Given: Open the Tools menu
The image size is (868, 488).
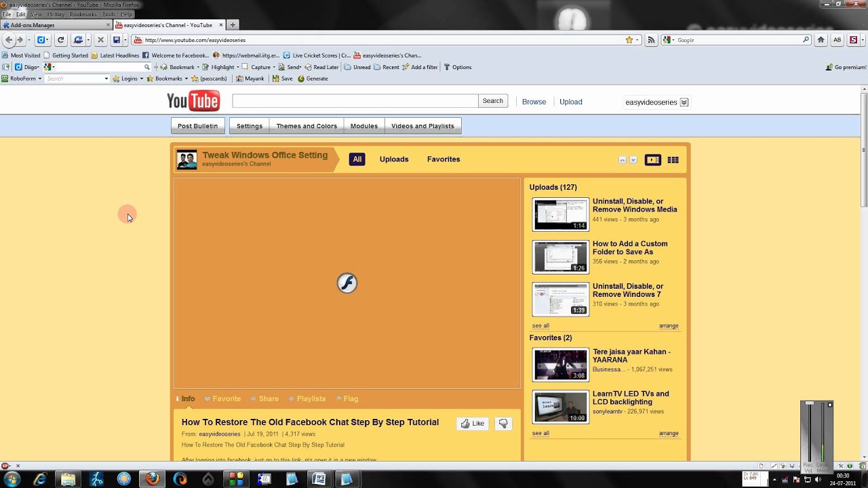Looking at the screenshot, I should click(x=108, y=14).
